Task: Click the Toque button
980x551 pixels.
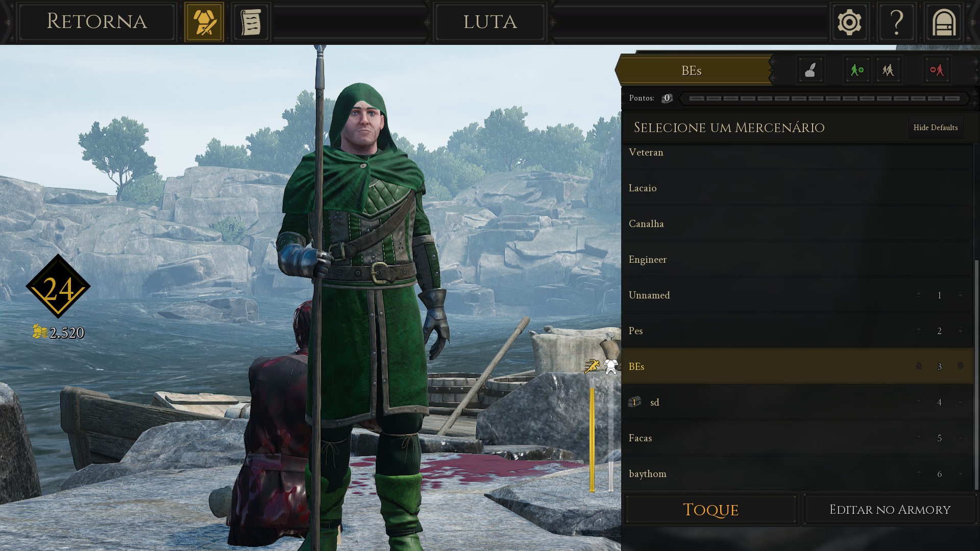Action: (x=710, y=509)
